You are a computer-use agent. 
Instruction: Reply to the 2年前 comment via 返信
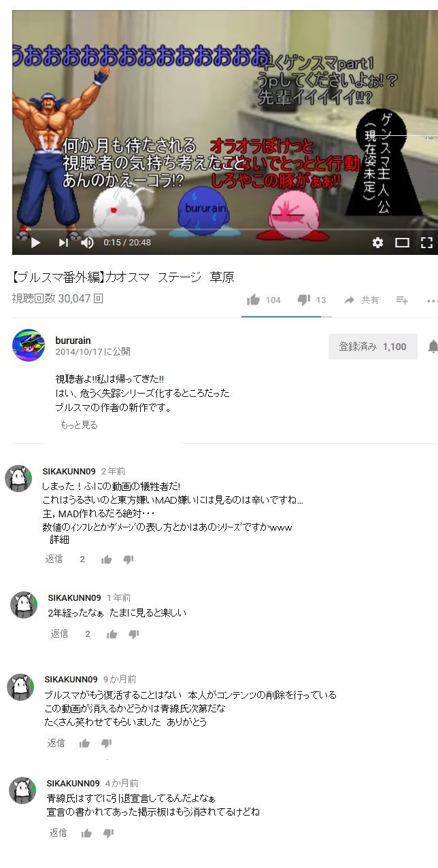pyautogui.click(x=54, y=559)
